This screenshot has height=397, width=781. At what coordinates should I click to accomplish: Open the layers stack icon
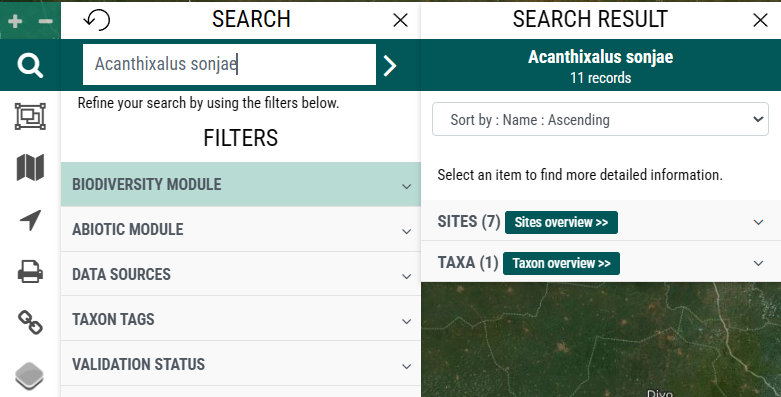pos(30,376)
